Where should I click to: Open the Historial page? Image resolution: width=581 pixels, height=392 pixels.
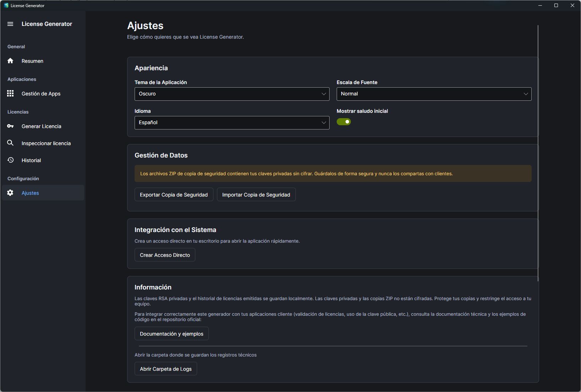click(43, 160)
